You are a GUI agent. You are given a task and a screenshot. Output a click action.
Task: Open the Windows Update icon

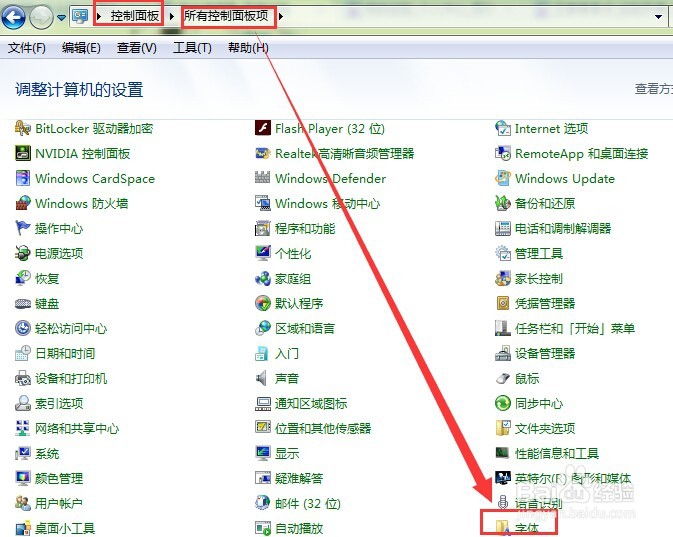click(x=503, y=178)
